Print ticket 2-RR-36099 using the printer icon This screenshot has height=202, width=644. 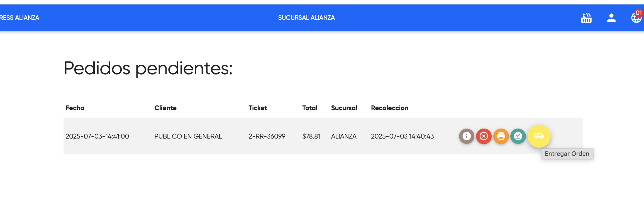point(501,136)
